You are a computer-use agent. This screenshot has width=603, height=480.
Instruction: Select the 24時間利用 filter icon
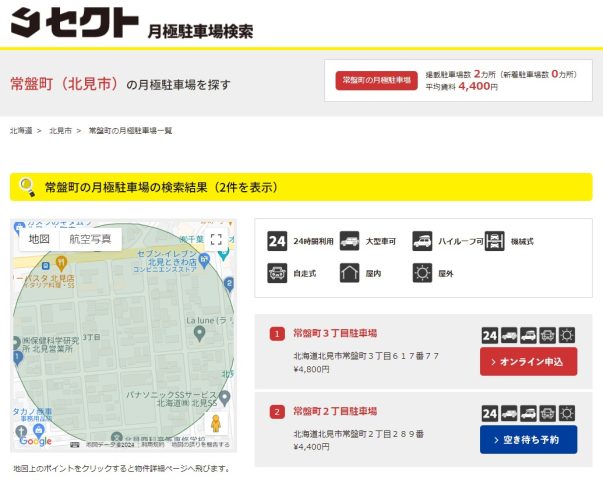point(277,241)
